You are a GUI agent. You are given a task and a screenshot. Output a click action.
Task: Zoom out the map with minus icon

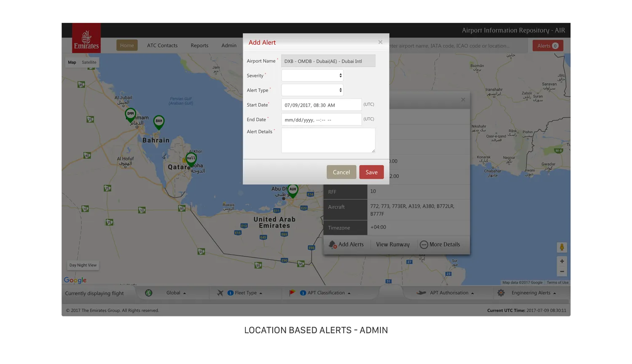pos(562,272)
